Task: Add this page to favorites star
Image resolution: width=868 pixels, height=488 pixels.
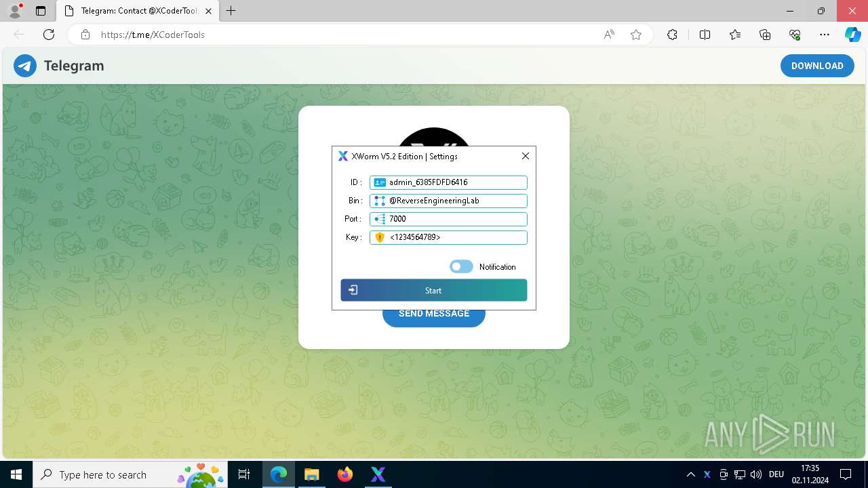Action: pyautogui.click(x=636, y=35)
